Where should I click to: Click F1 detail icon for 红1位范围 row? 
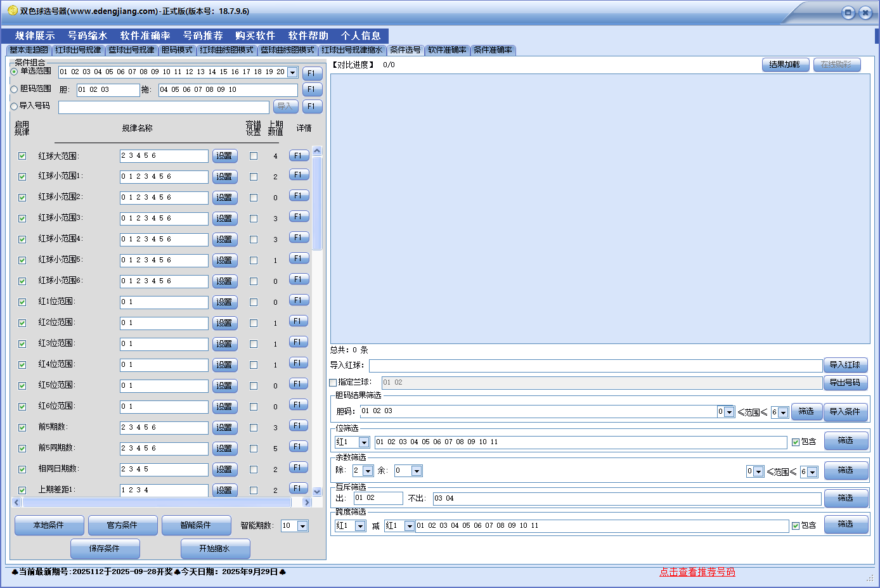[x=299, y=300]
